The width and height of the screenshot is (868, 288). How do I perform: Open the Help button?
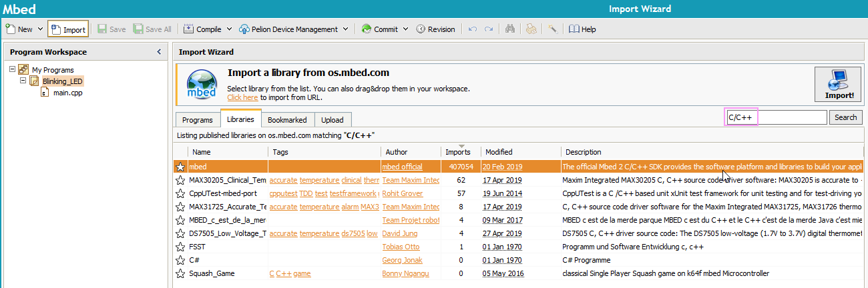[582, 29]
